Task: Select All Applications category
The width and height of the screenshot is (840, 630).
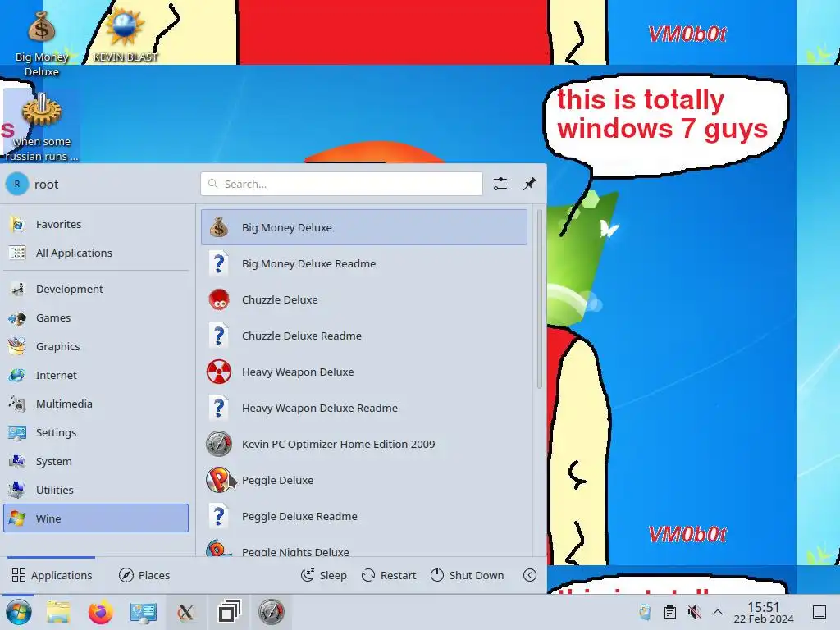Action: 96,253
